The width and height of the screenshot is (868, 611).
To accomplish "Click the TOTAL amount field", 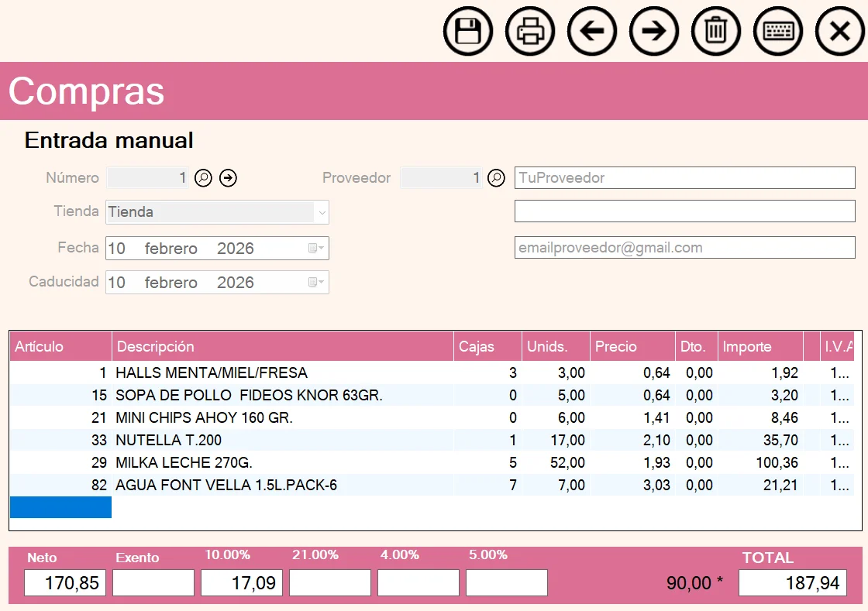I will [x=792, y=583].
